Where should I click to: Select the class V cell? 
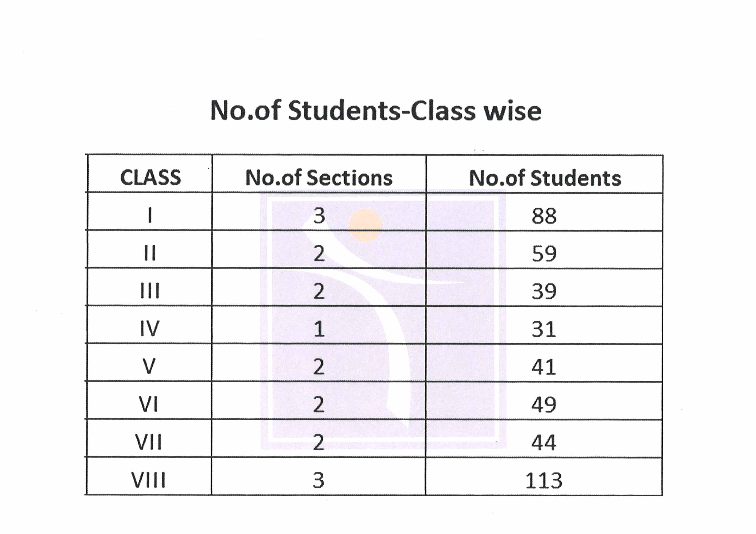(x=149, y=366)
